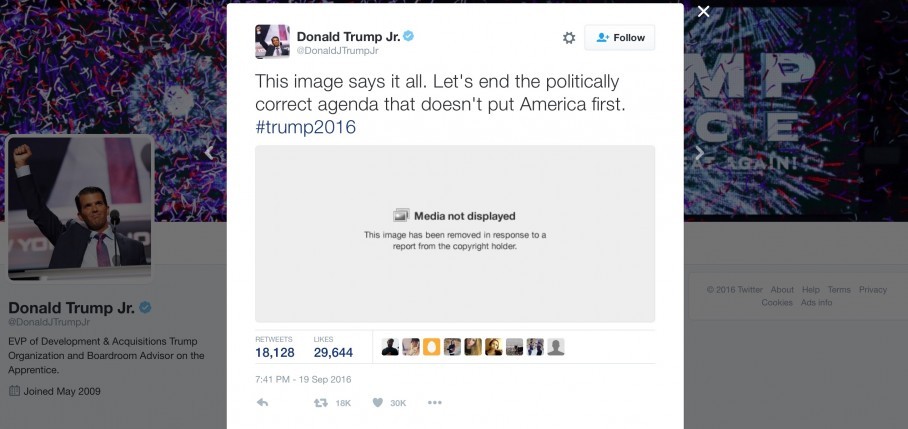Open the Privacy footer link
The width and height of the screenshot is (908, 429).
tap(873, 289)
